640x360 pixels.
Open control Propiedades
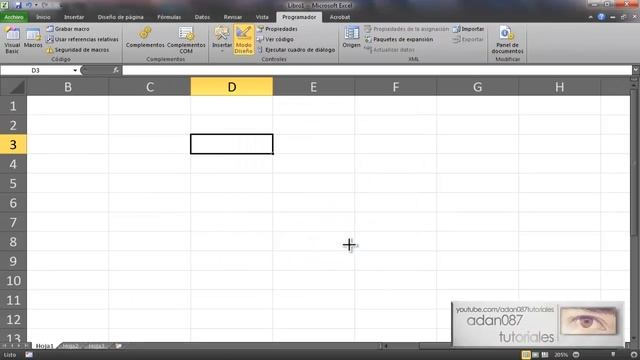[277, 29]
